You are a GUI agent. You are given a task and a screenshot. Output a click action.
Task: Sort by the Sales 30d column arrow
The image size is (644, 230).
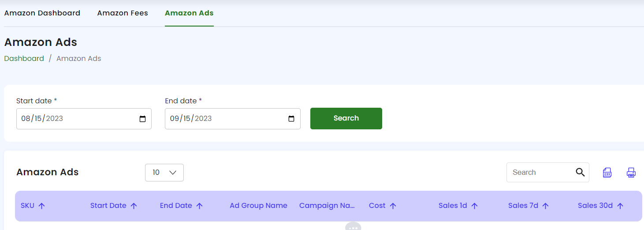(620, 206)
